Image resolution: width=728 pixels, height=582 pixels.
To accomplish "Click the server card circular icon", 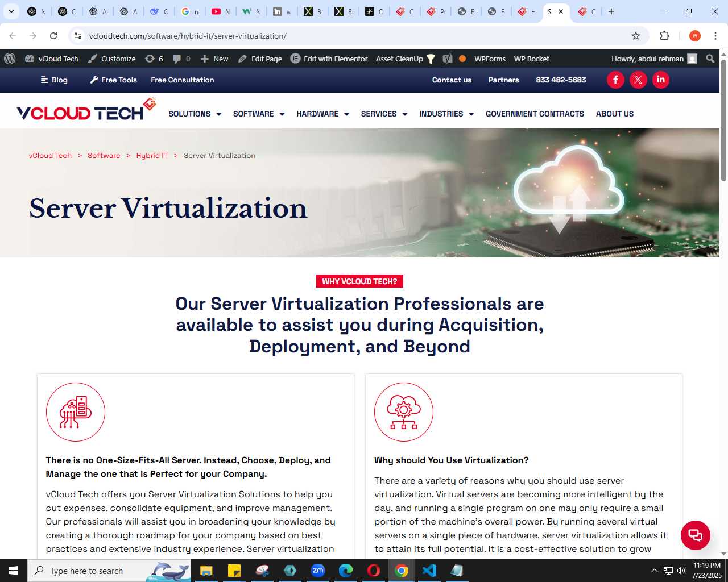I will (76, 412).
